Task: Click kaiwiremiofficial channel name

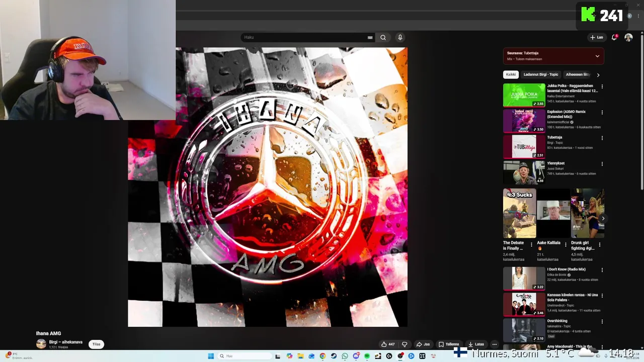Action: click(558, 122)
